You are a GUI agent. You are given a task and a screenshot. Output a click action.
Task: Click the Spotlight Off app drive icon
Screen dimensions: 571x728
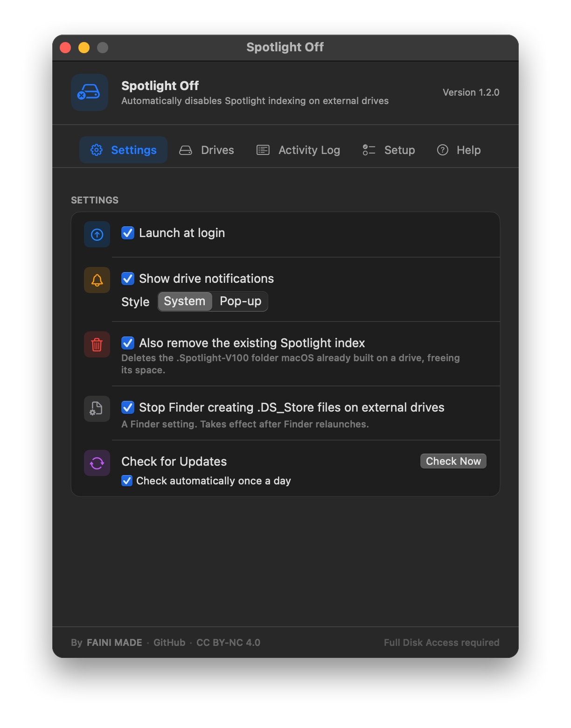click(x=90, y=92)
